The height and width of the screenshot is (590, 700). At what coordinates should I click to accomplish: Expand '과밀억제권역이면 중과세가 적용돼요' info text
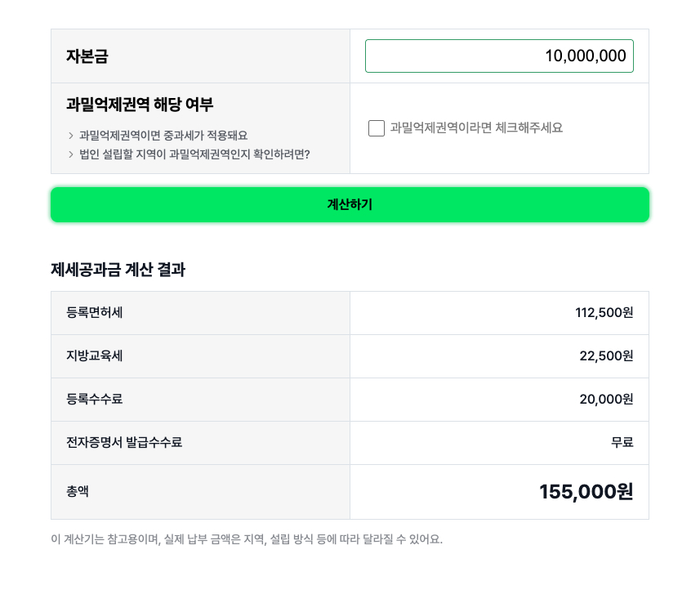pyautogui.click(x=163, y=136)
